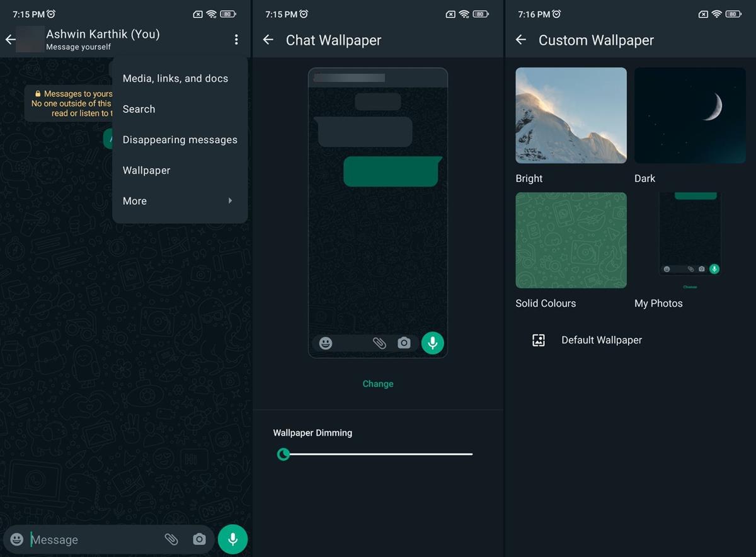
Task: Open Media, links, and docs
Action: pos(175,79)
